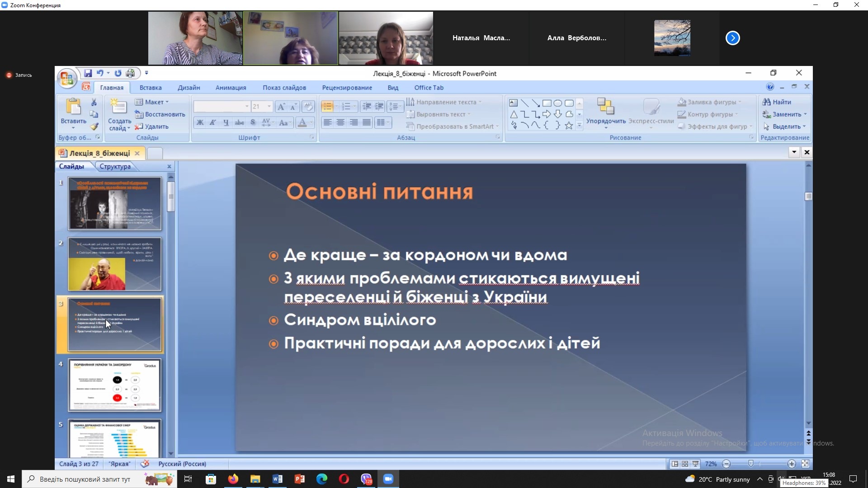868x488 pixels.
Task: Click the Упорядочить arrange icon
Action: (605, 107)
